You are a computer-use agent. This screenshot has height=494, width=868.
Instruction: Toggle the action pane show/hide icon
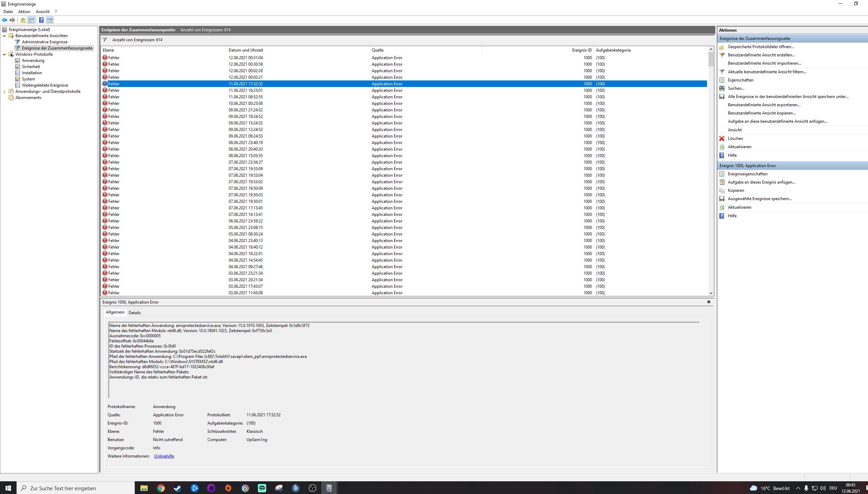pos(50,20)
